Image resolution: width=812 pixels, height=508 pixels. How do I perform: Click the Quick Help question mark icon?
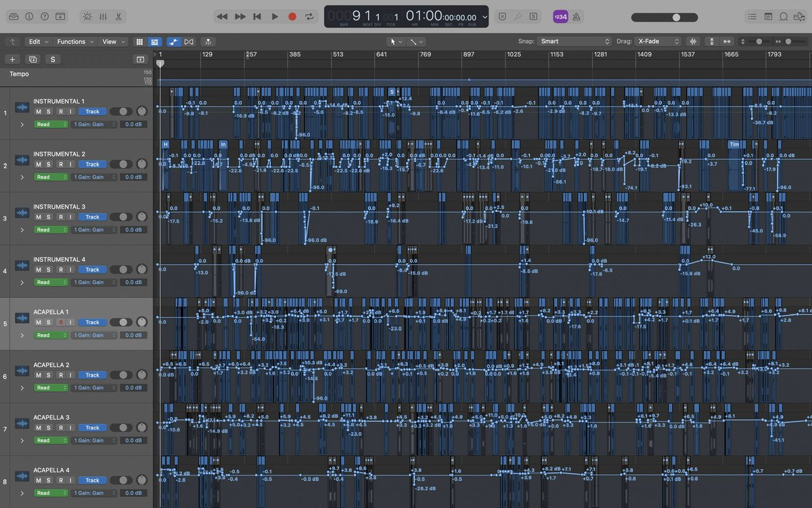45,16
